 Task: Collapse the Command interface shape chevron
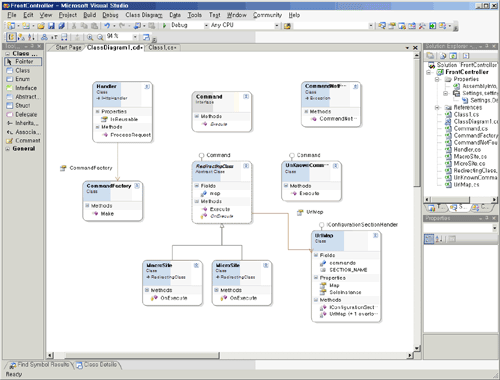click(x=246, y=96)
